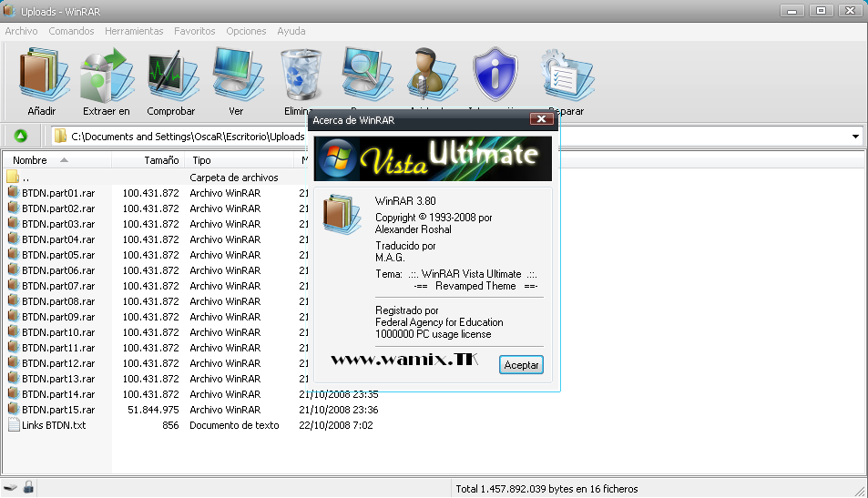Image resolution: width=868 pixels, height=498 pixels.
Task: Select BTDN.part02.rar file name
Action: pyautogui.click(x=58, y=208)
